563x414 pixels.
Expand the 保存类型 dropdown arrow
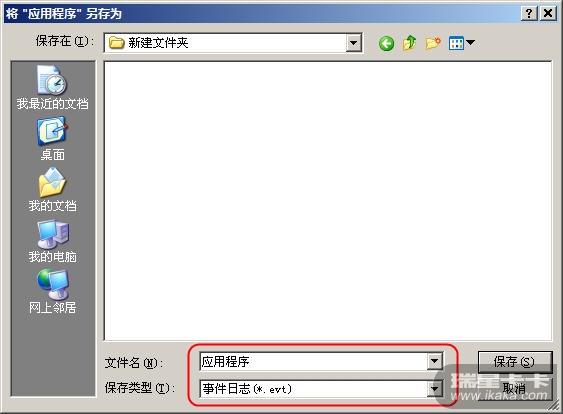click(434, 389)
